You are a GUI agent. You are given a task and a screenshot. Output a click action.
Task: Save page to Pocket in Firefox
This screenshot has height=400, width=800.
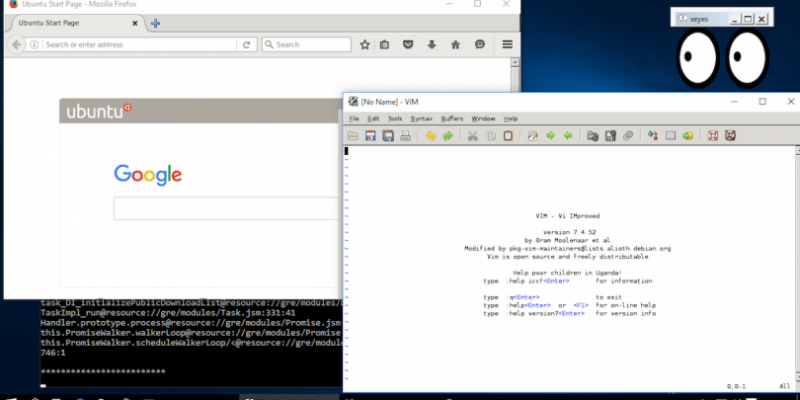tap(408, 45)
